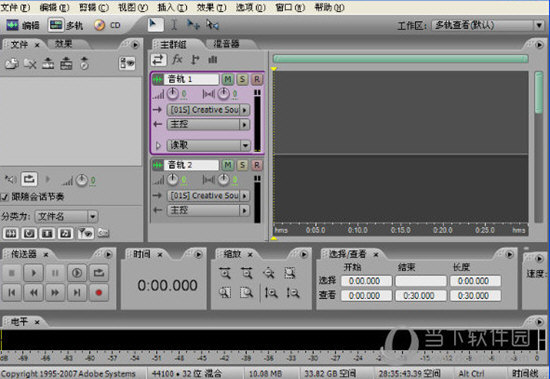Open 音轨 2 input Creative Sou dropdown
The width and height of the screenshot is (550, 379).
pyautogui.click(x=208, y=195)
